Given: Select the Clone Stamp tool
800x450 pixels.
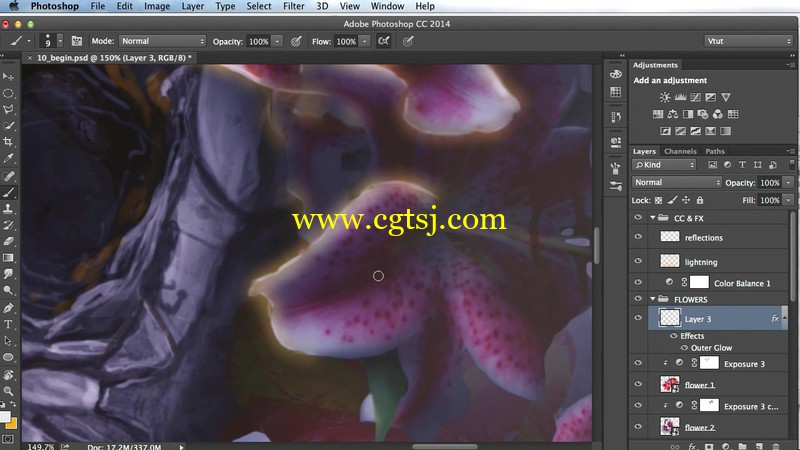Looking at the screenshot, I should pyautogui.click(x=8, y=209).
